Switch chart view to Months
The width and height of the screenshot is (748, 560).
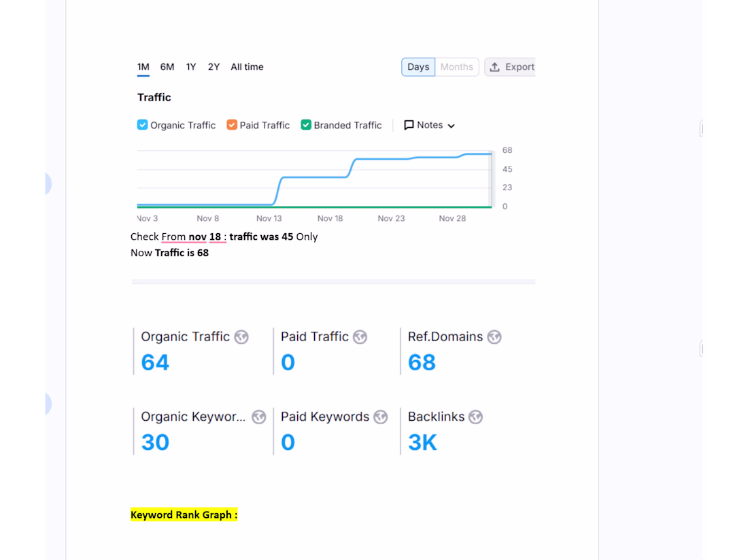pyautogui.click(x=456, y=67)
